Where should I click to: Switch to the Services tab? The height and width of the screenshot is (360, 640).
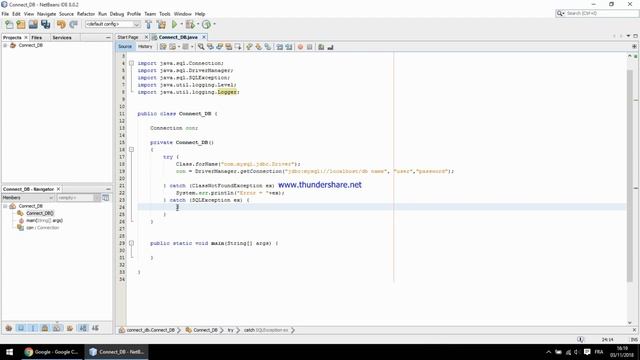pos(62,38)
